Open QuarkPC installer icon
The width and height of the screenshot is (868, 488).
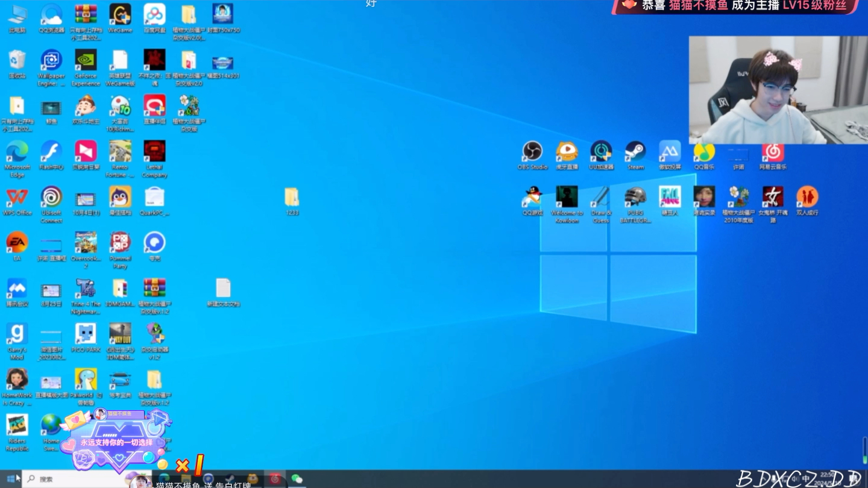(154, 202)
